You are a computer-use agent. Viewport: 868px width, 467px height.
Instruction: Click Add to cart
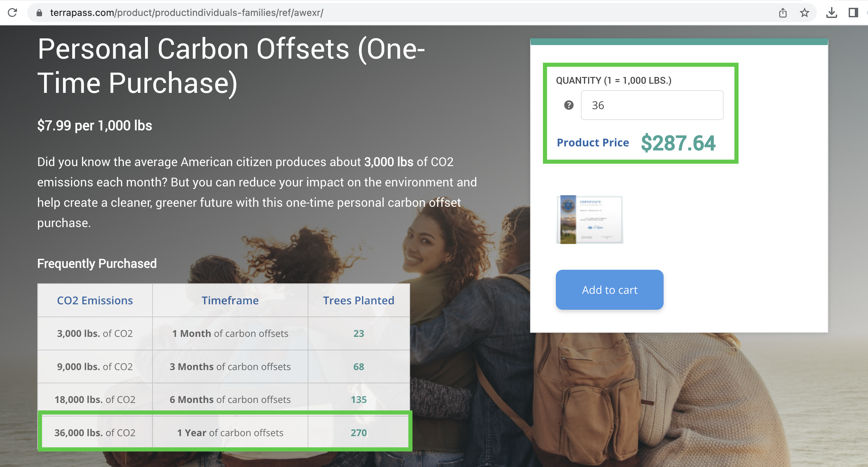click(609, 290)
